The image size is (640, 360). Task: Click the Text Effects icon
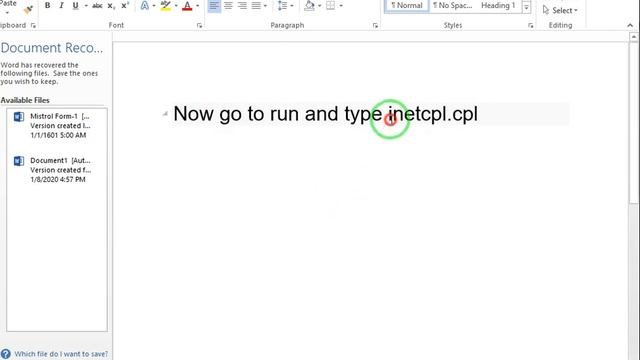[144, 6]
